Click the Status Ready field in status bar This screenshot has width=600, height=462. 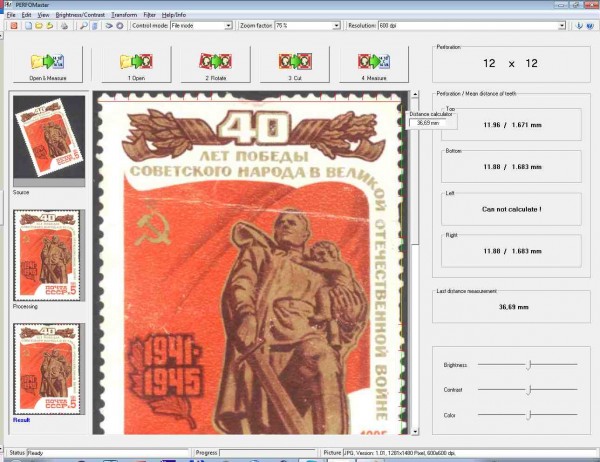tap(108, 453)
